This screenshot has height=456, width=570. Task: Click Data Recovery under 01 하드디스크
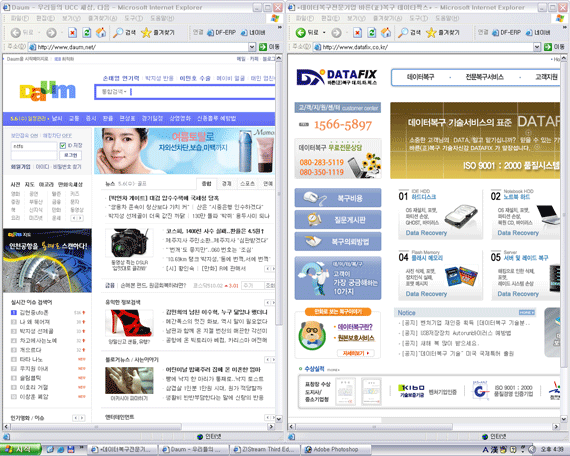pyautogui.click(x=426, y=233)
